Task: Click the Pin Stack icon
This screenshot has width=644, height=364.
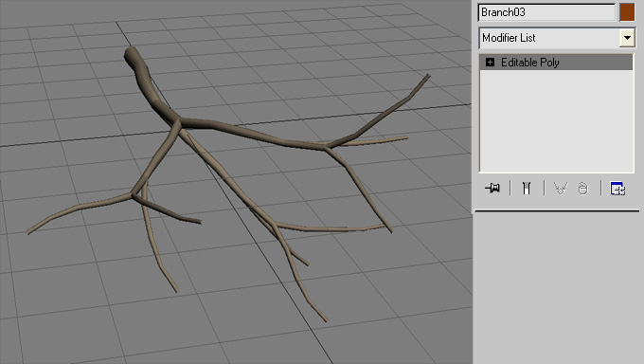Action: 492,189
